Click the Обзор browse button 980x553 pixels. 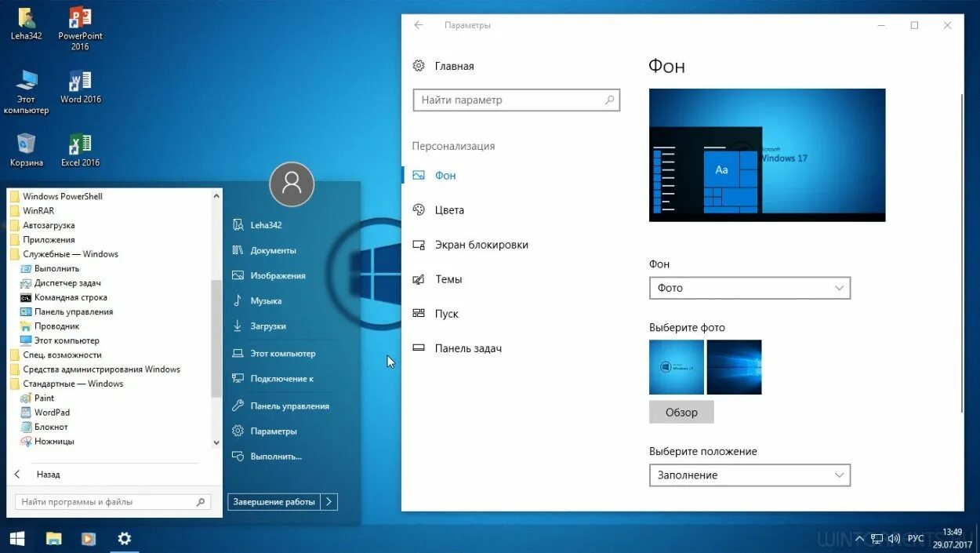[x=681, y=412]
